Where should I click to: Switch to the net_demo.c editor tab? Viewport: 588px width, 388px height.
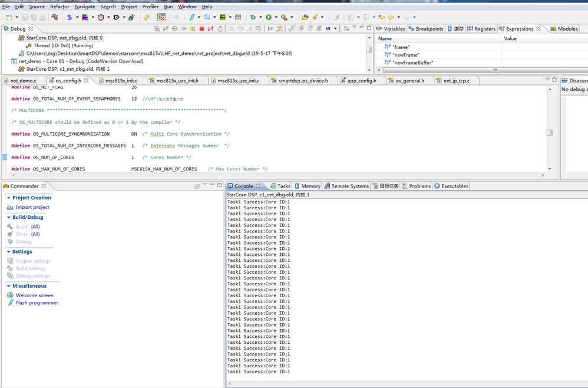[23, 81]
